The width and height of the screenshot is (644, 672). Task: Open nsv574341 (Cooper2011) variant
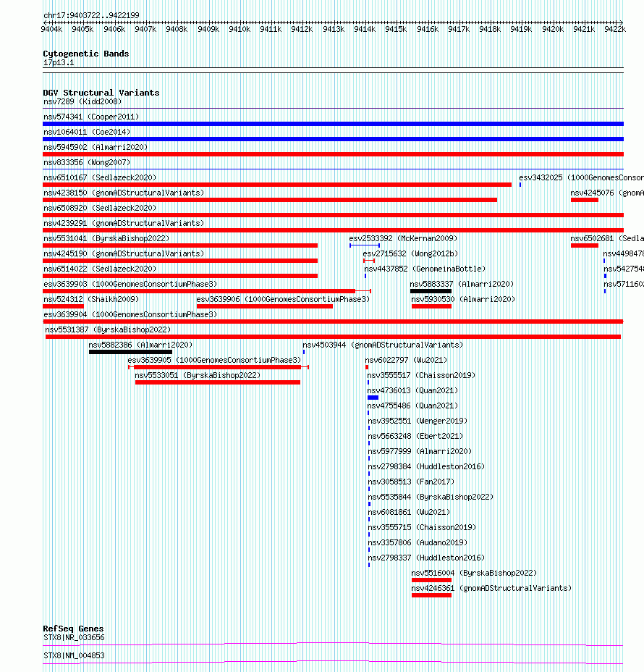point(91,117)
